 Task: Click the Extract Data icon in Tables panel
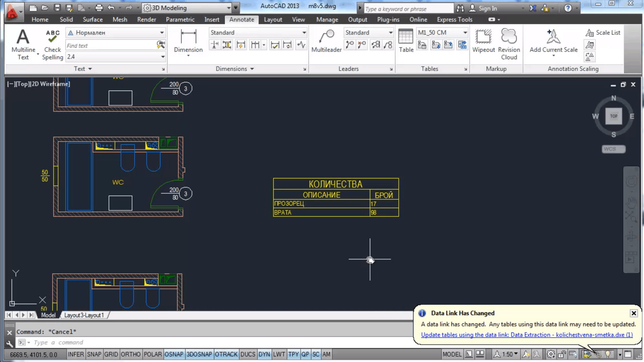click(462, 45)
